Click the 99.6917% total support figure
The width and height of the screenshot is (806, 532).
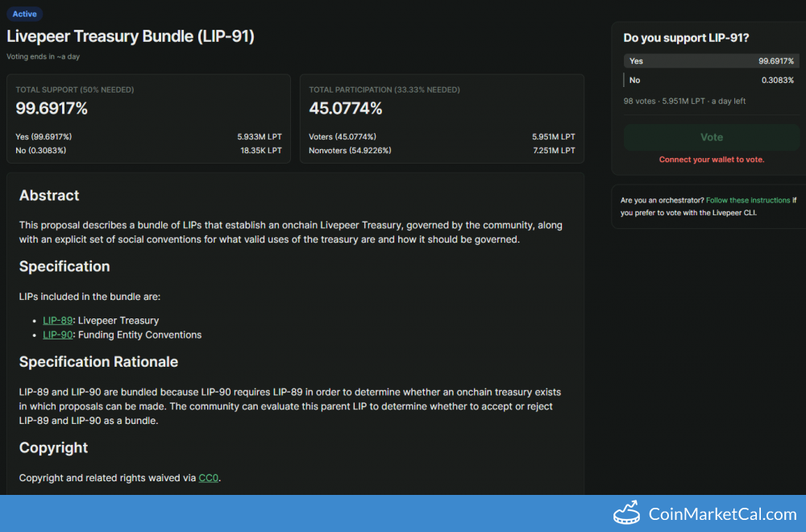52,108
